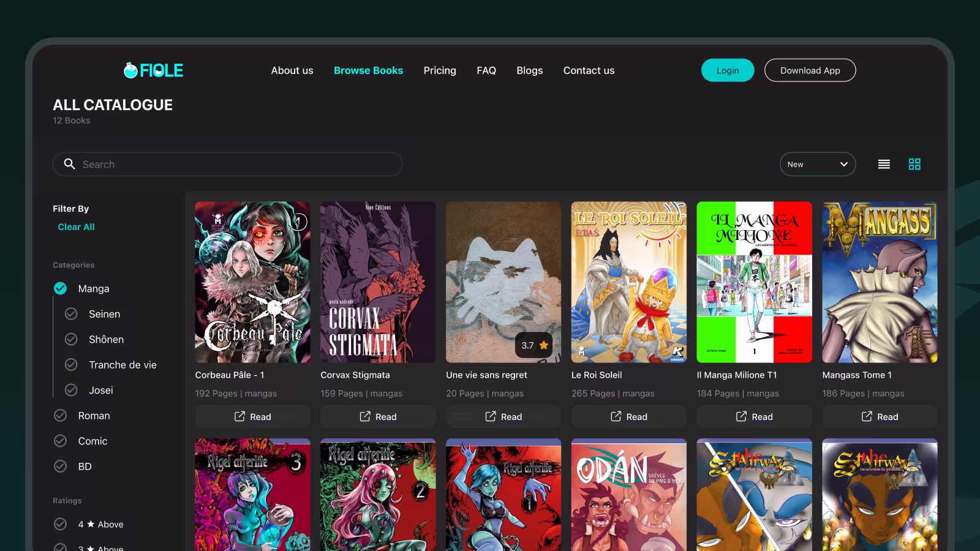Image resolution: width=980 pixels, height=551 pixels.
Task: Open the Rigel afterlife 3 cover
Action: (252, 495)
